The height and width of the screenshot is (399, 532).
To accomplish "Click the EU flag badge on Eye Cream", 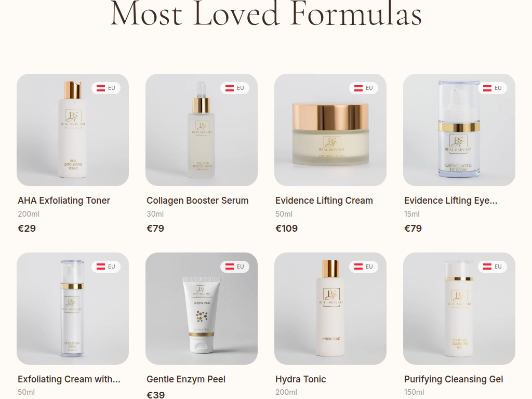I will [493, 88].
